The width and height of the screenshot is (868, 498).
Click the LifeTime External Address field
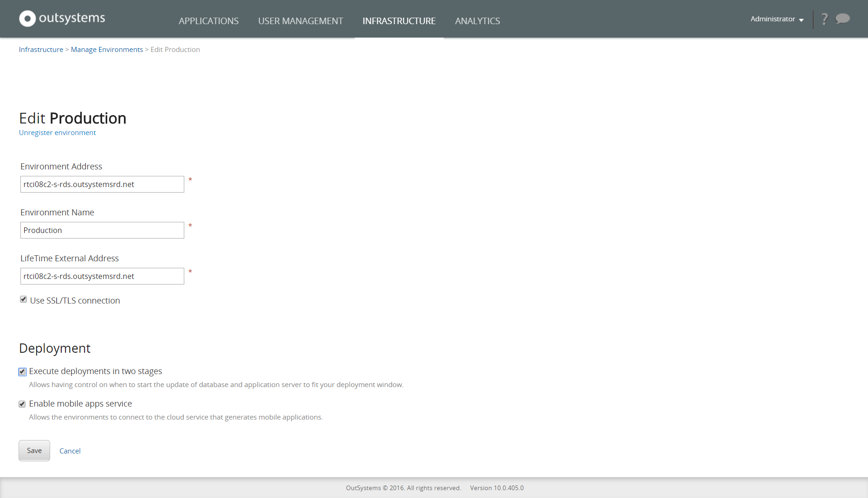tap(102, 276)
